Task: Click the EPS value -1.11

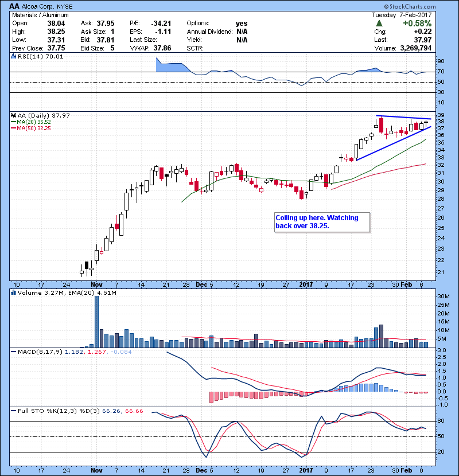Action: tap(163, 32)
